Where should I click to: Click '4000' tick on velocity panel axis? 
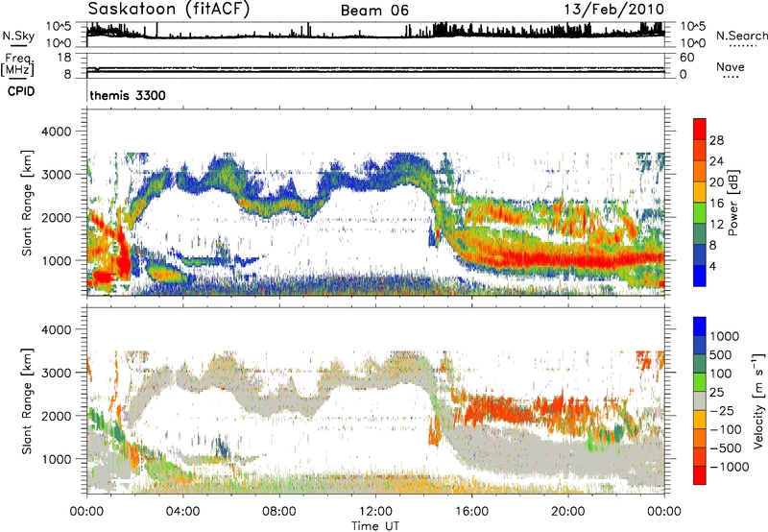(56, 329)
